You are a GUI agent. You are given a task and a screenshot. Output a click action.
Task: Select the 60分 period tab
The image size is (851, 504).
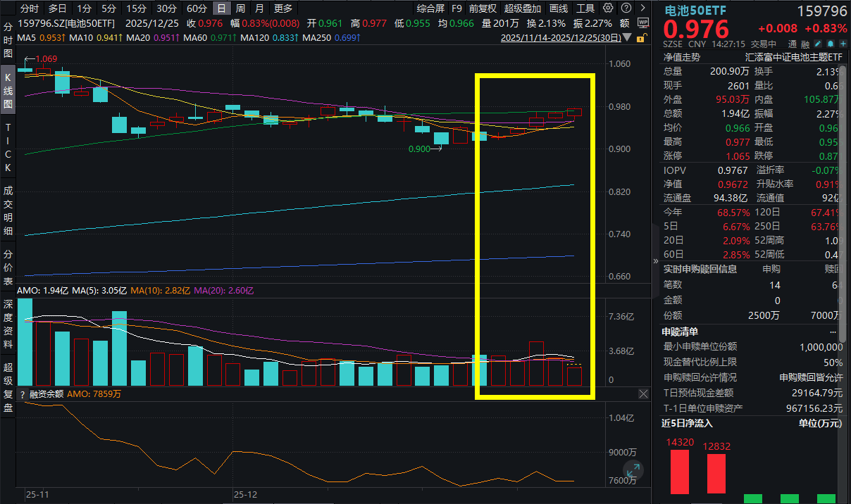197,8
